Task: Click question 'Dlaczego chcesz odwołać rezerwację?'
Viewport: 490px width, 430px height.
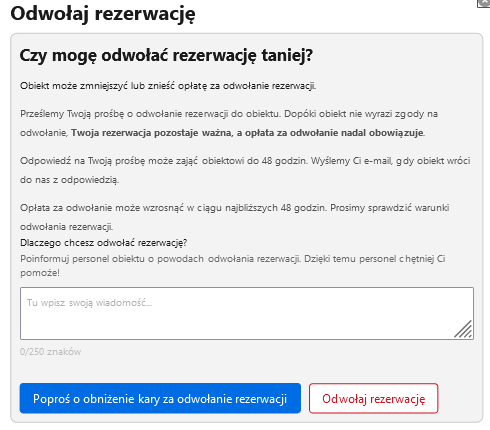Action: point(103,243)
